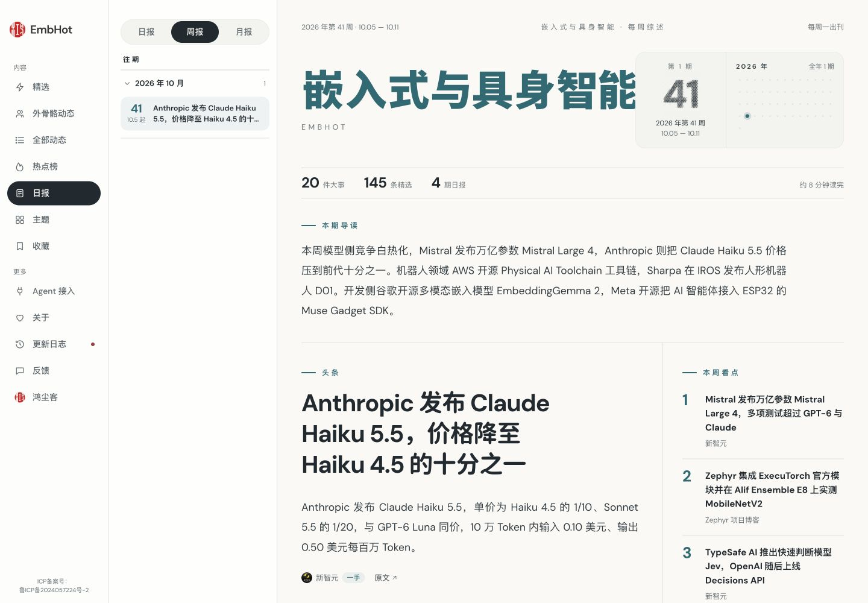Click the ICP备案号 link in sidebar footer
Viewport: 868px width, 603px height.
click(54, 586)
